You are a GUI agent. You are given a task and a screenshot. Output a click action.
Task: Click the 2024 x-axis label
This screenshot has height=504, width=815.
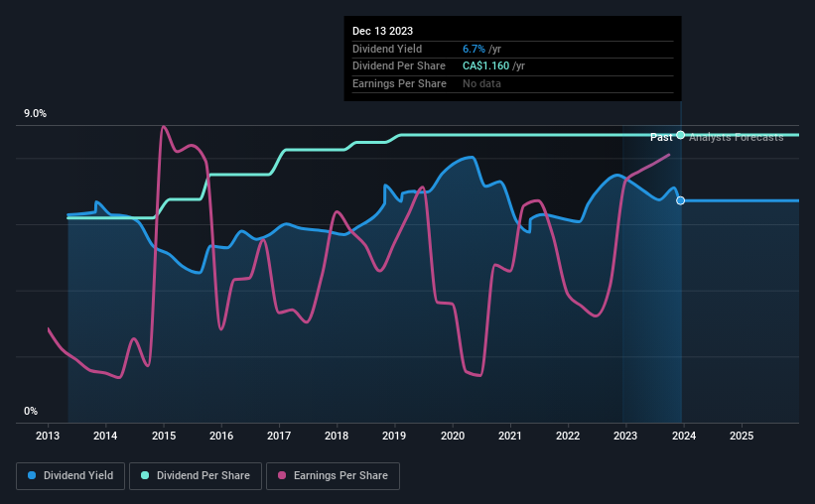point(684,436)
